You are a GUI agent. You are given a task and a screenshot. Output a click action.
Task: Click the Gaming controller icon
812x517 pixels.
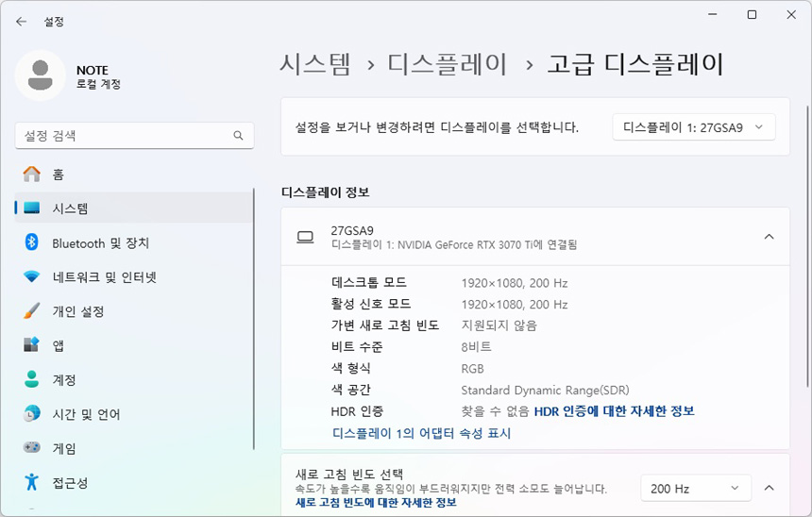32,448
